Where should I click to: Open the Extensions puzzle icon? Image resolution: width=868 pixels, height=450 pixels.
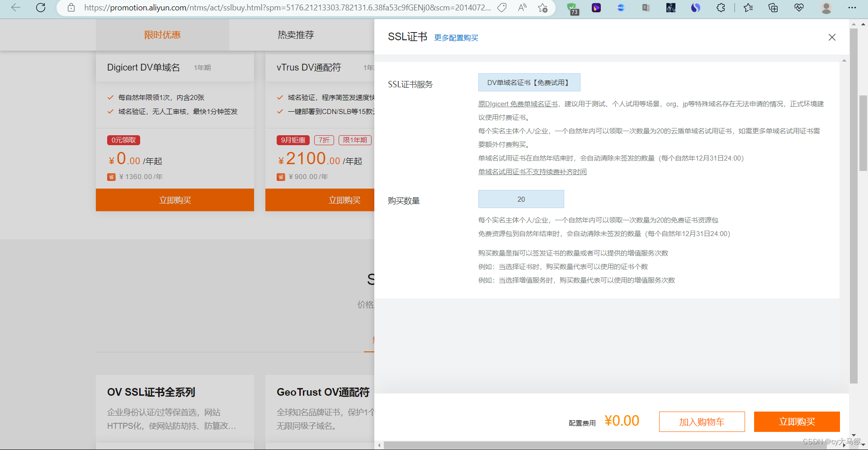721,8
